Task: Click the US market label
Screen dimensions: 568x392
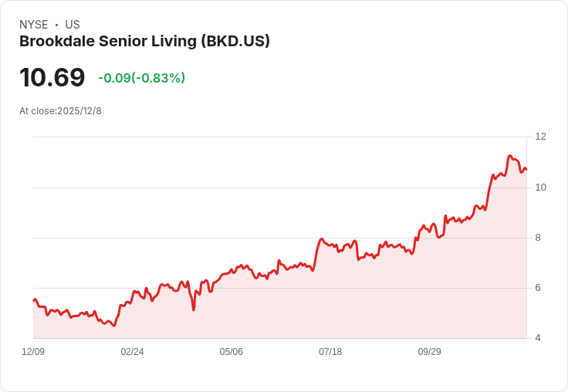Action: (73, 25)
